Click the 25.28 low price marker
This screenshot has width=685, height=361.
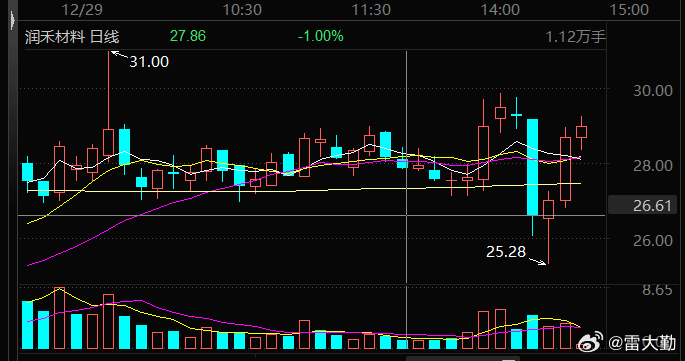pyautogui.click(x=506, y=252)
